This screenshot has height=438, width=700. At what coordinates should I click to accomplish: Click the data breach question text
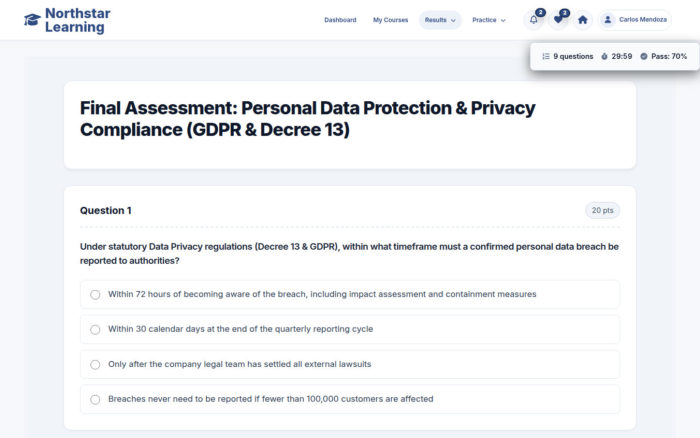(349, 254)
